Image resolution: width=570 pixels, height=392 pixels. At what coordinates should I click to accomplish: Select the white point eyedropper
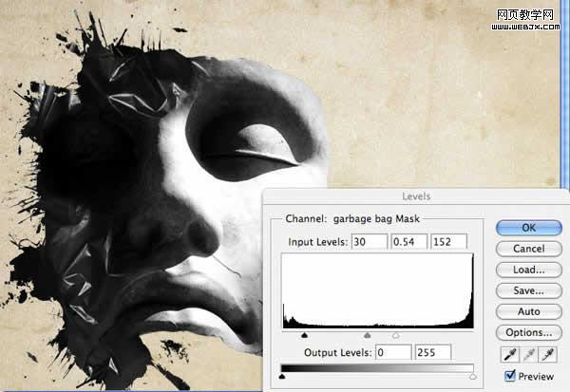[x=548, y=355]
